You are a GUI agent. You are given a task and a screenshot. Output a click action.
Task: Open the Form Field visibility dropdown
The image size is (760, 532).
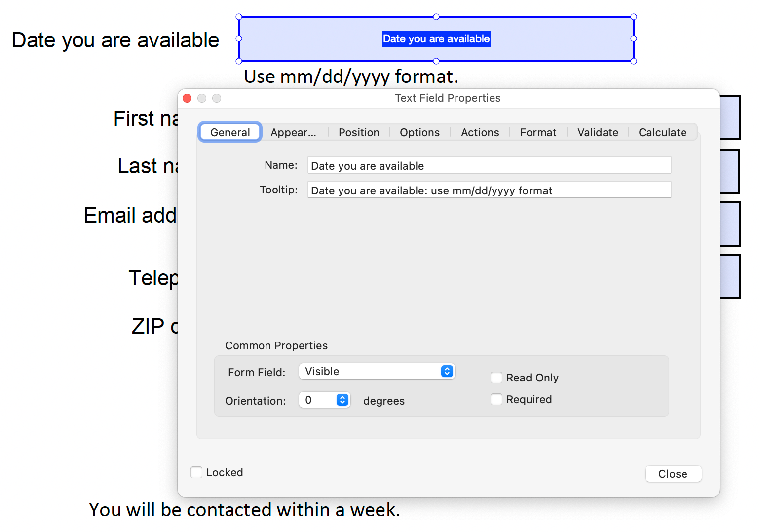coord(377,371)
